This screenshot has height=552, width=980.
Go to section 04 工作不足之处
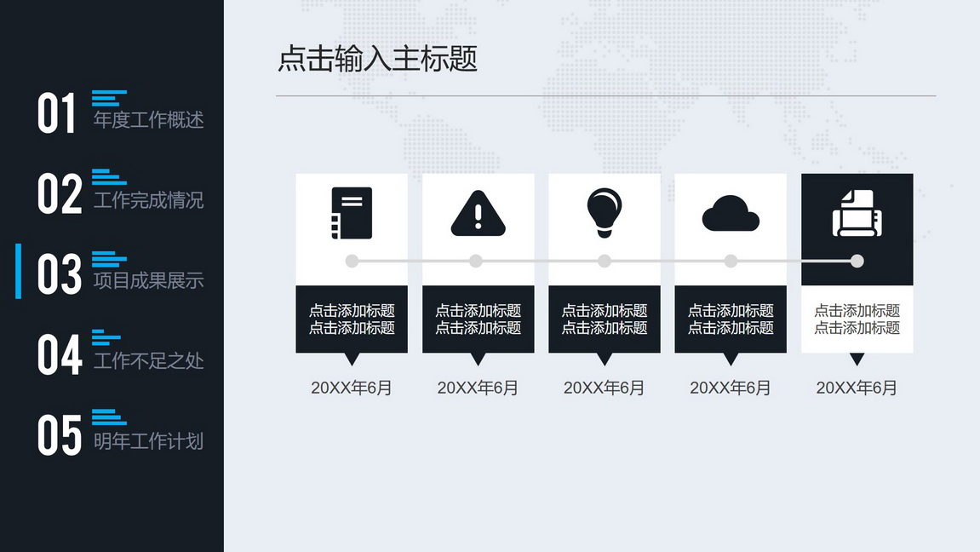(x=120, y=354)
